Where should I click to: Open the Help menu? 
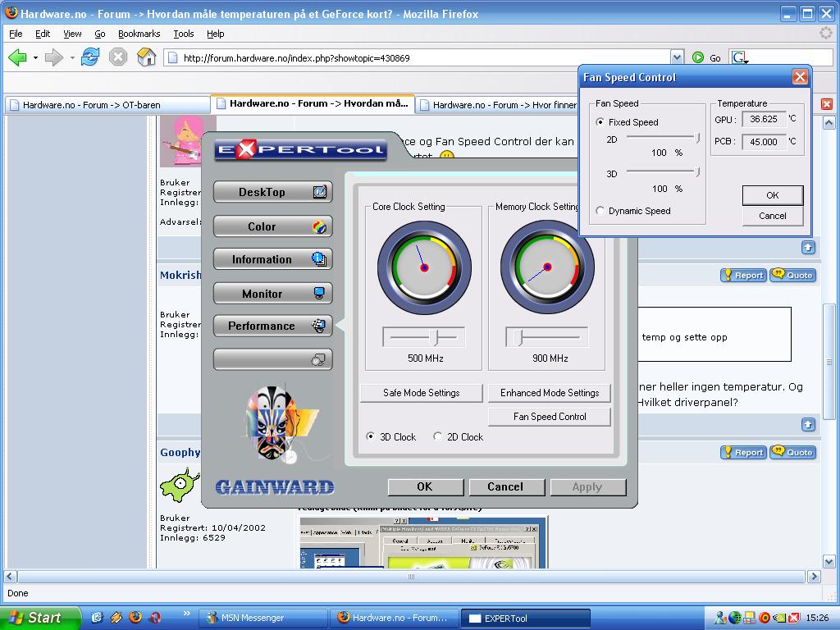[216, 34]
